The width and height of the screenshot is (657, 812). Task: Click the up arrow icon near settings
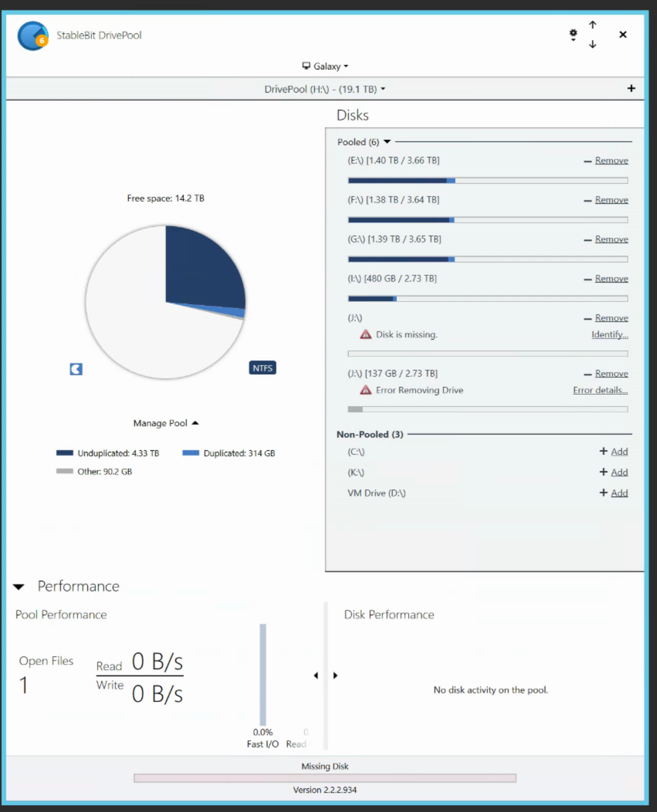tap(593, 25)
